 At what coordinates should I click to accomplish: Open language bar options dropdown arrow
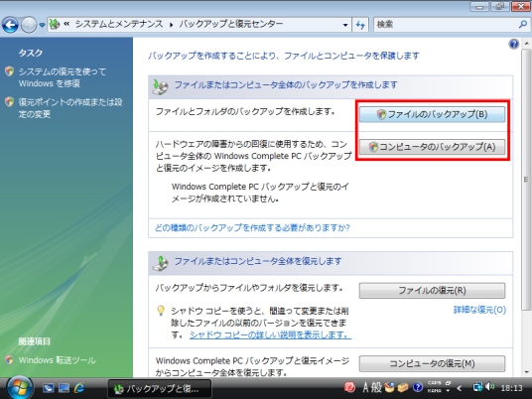pos(448,391)
